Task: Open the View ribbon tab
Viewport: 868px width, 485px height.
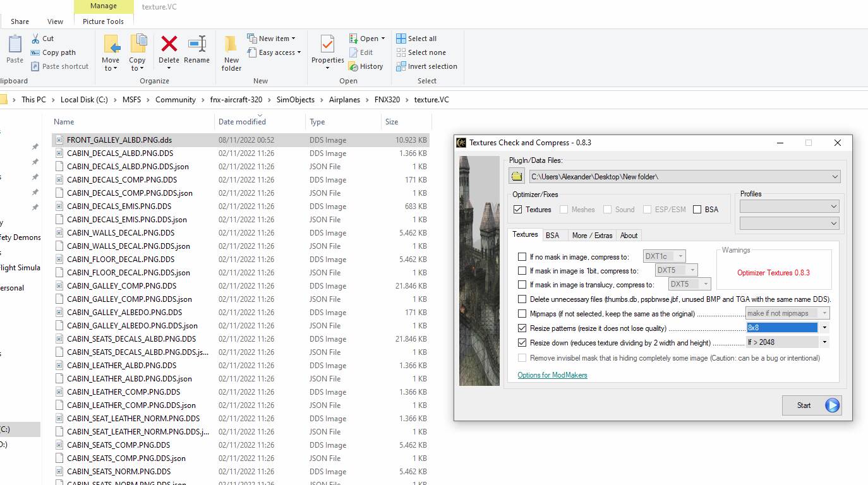Action: point(55,21)
